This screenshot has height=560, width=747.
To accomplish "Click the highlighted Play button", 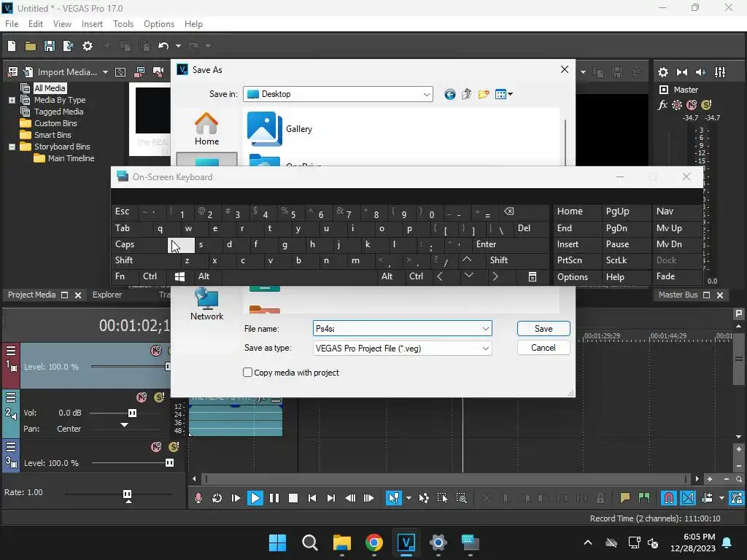I will click(x=255, y=498).
